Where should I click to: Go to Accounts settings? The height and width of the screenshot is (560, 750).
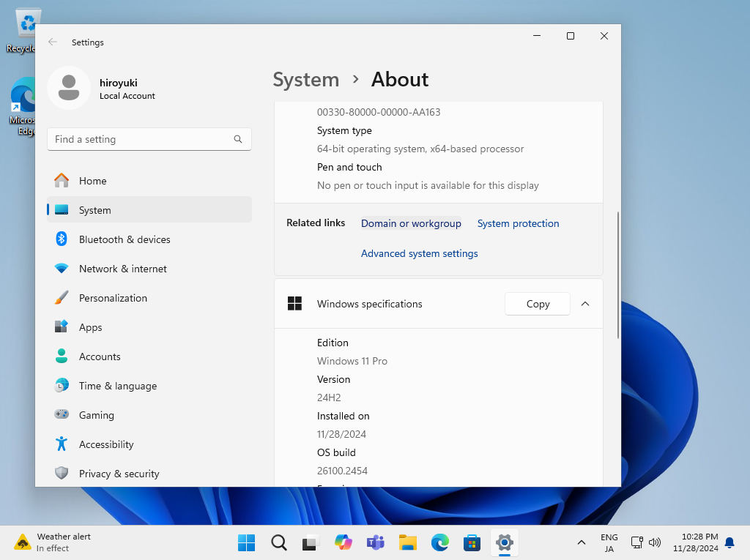tap(149, 356)
